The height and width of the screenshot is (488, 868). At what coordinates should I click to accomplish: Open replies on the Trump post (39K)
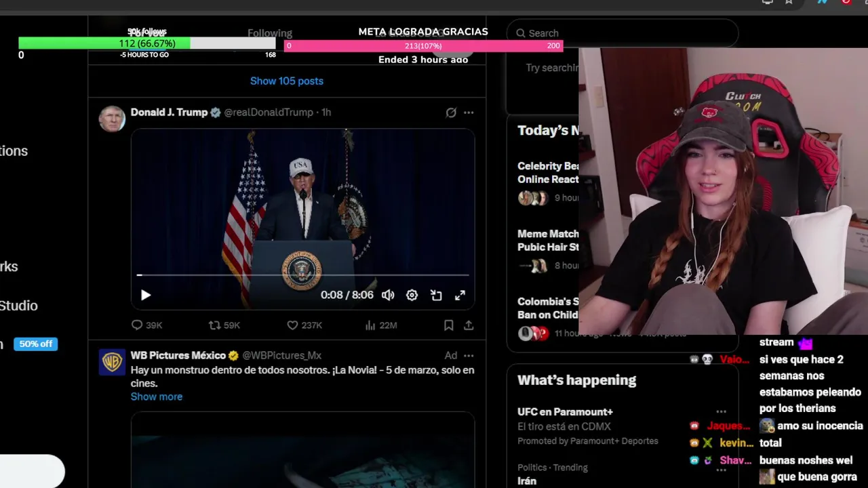pos(146,325)
